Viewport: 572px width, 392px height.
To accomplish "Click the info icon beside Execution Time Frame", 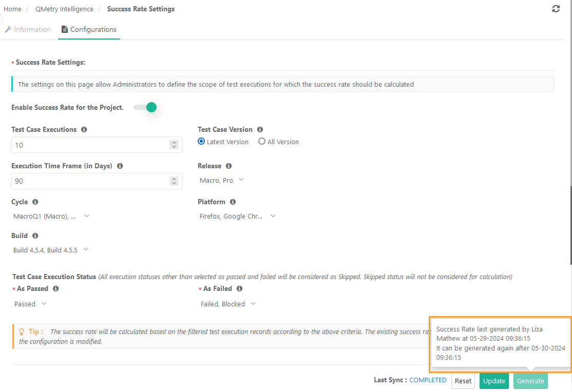I will 120,166.
